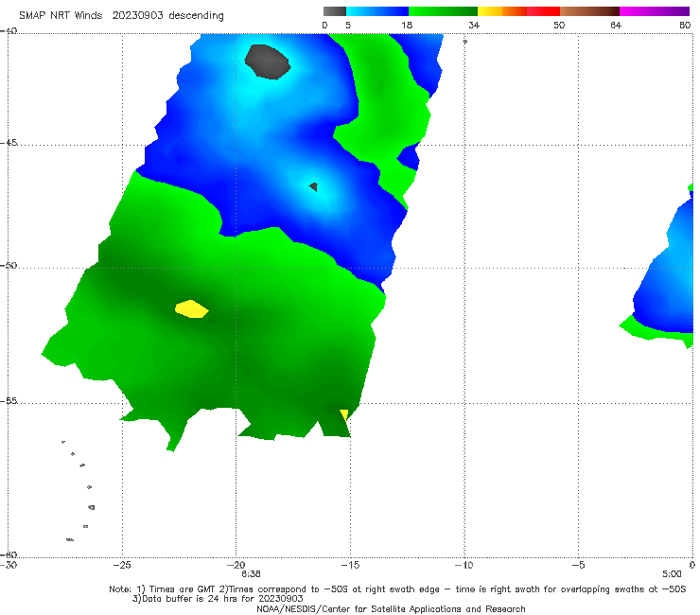Click the green 18-34 knot colorbar segment

tap(443, 11)
